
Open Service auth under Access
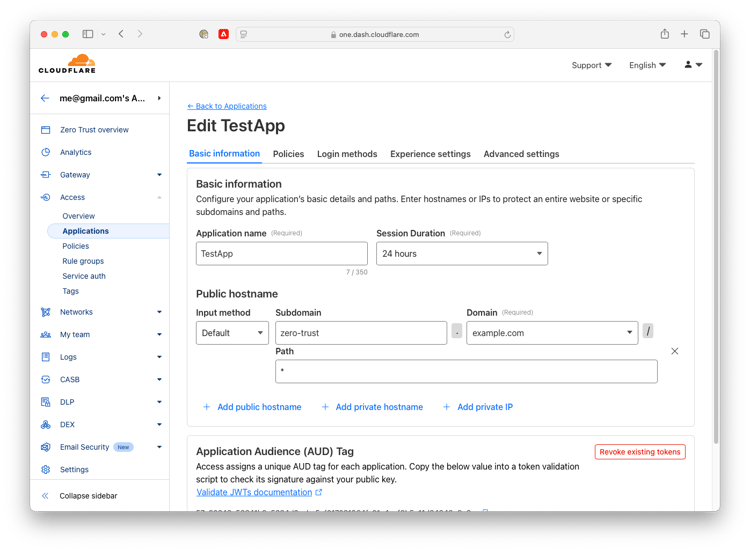tap(84, 276)
